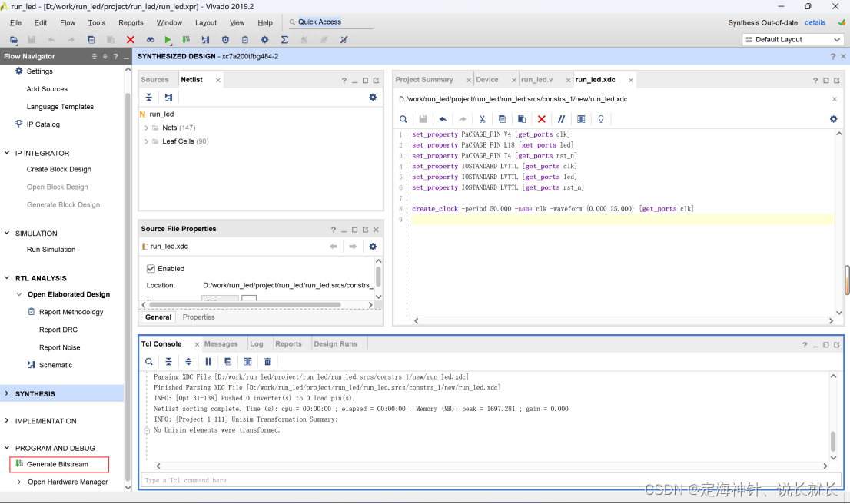Close the Netlist tab
Viewport: 850px width, 504px height.
(x=218, y=80)
